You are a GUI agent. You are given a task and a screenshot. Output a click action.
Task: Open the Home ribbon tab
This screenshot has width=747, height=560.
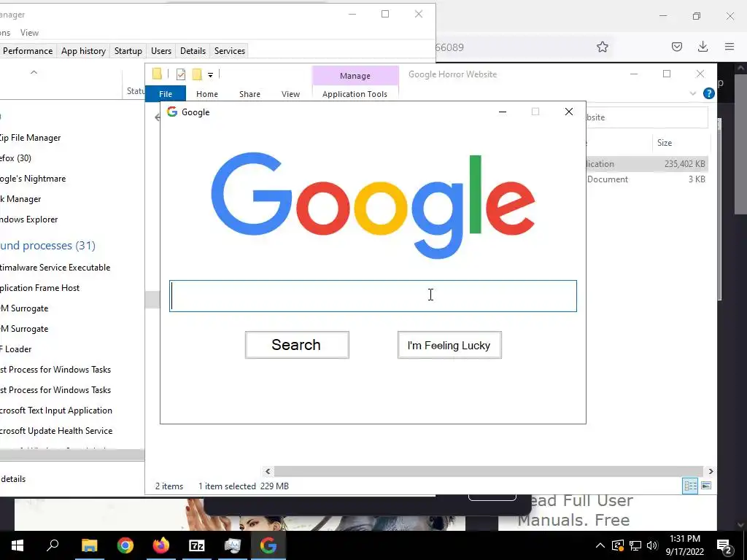coord(206,94)
